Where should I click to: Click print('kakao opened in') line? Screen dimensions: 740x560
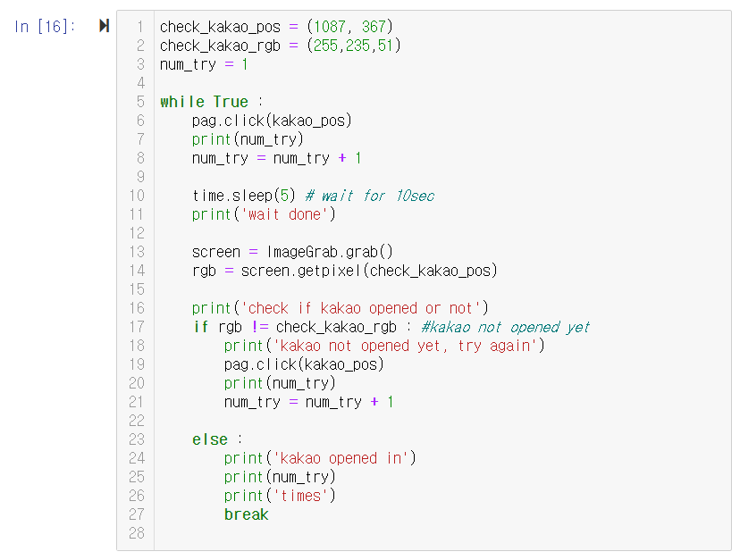point(320,458)
